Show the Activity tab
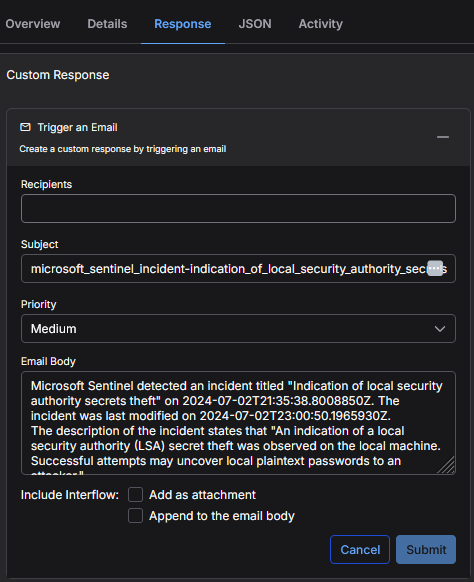474x582 pixels. pos(321,24)
